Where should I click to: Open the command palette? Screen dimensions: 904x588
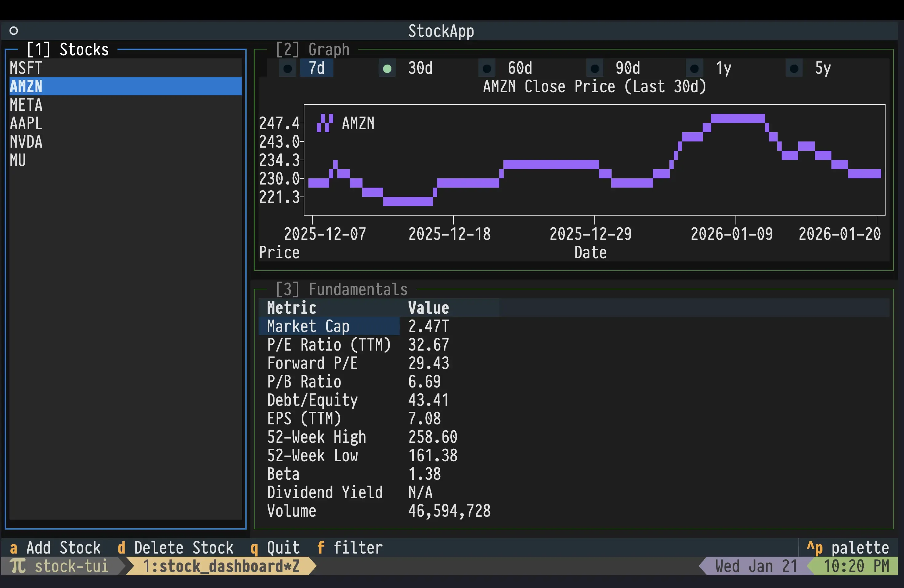(x=850, y=547)
